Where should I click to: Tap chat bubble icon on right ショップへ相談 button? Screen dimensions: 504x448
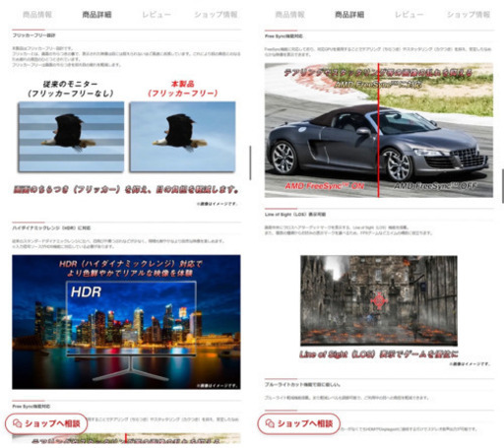pyautogui.click(x=270, y=423)
